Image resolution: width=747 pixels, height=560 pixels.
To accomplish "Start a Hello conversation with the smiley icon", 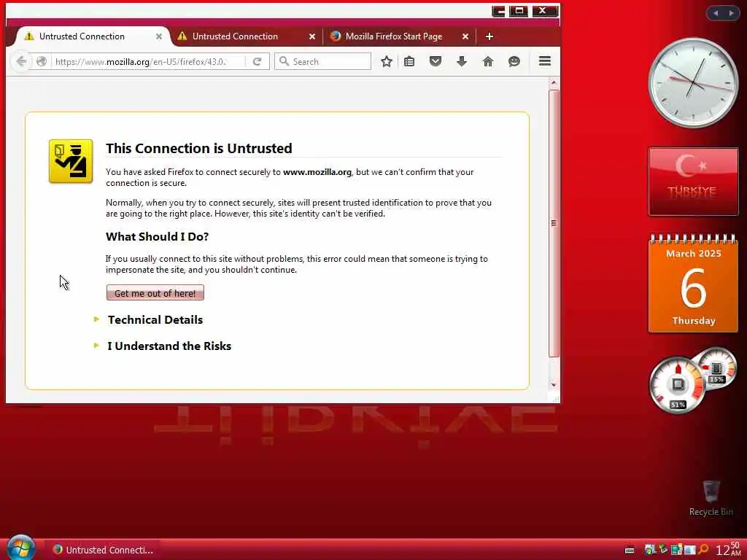I will click(x=514, y=61).
